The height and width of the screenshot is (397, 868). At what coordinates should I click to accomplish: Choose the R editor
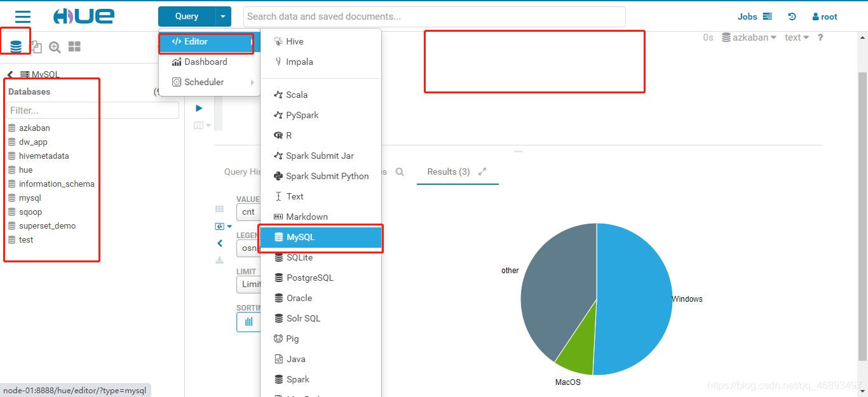tap(321, 135)
